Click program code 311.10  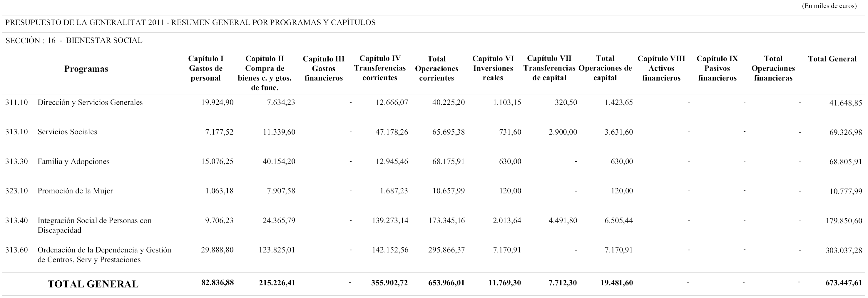16,102
